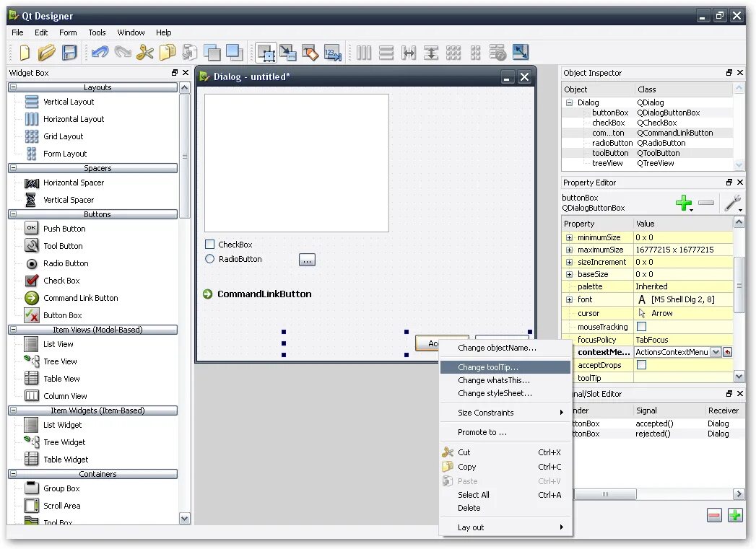Expand the font property row
This screenshot has height=549, width=756.
tap(570, 299)
